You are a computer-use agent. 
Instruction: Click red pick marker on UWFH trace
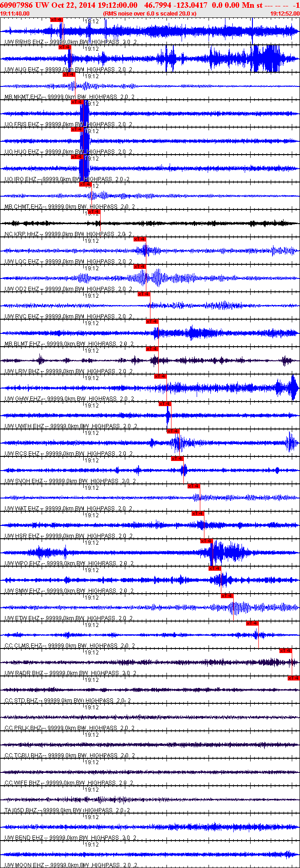(165, 404)
